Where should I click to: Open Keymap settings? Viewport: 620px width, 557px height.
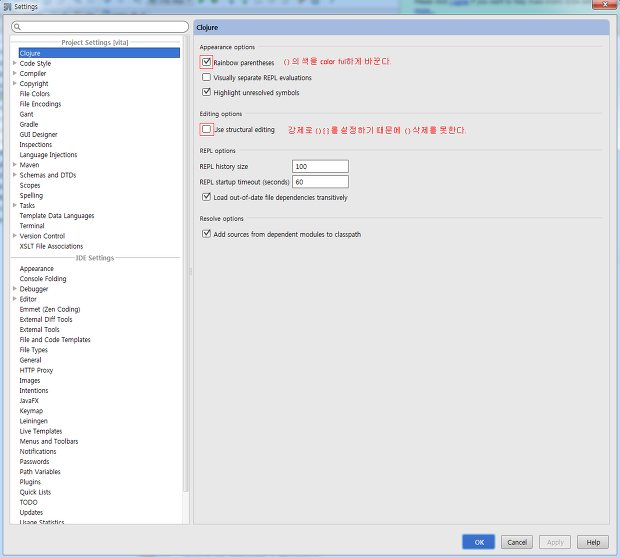tap(31, 411)
